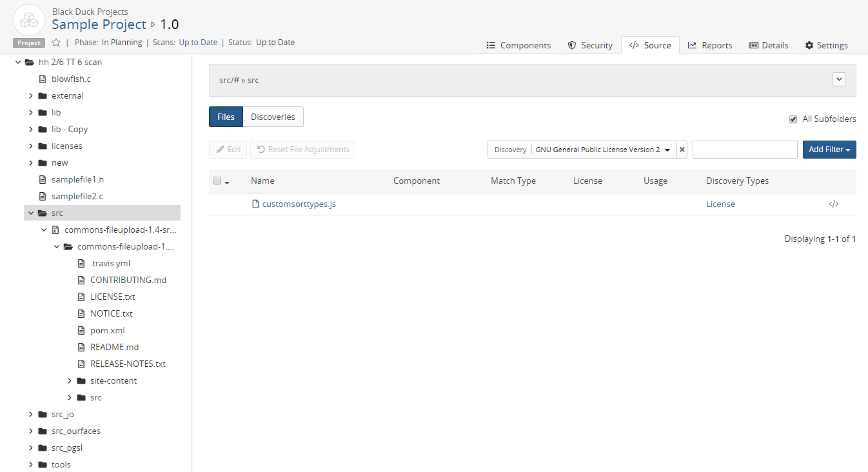This screenshot has height=472, width=868.
Task: Open the Security tab
Action: 590,45
